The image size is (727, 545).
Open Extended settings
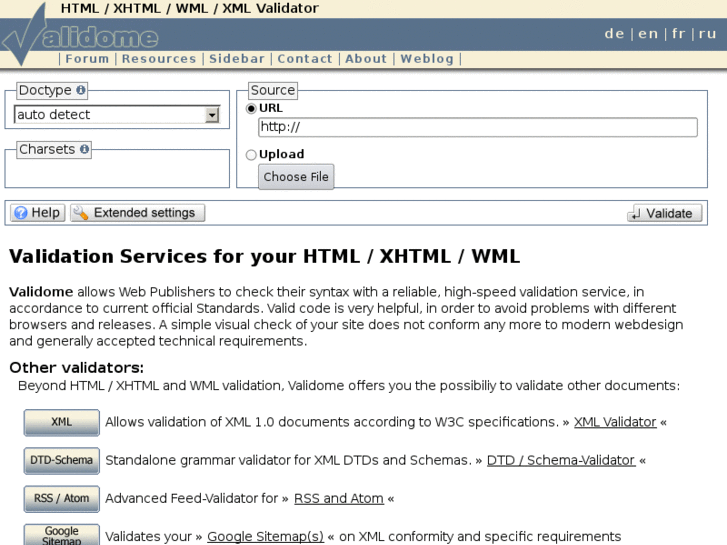(138, 213)
